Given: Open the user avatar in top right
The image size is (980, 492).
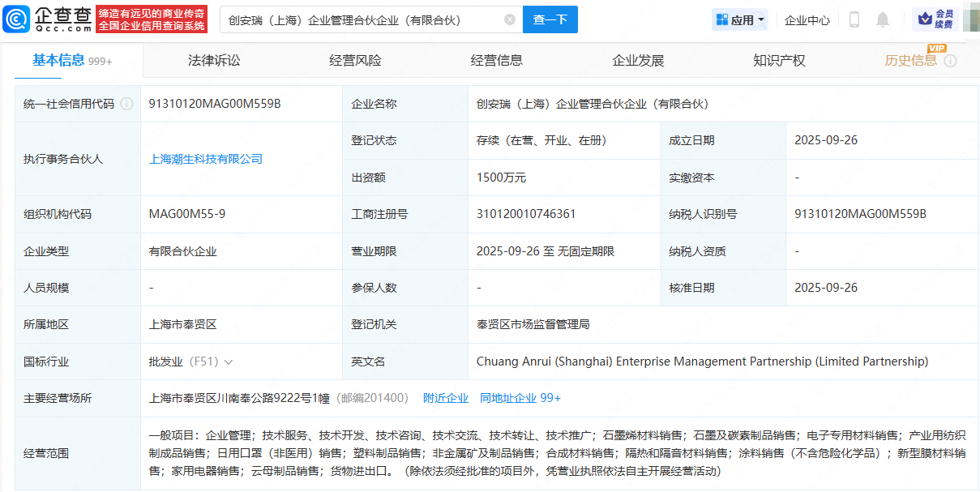Looking at the screenshot, I should click(970, 19).
